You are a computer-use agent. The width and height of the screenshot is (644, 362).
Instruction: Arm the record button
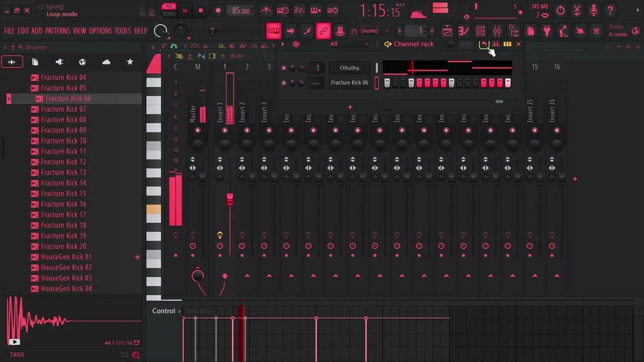click(218, 11)
